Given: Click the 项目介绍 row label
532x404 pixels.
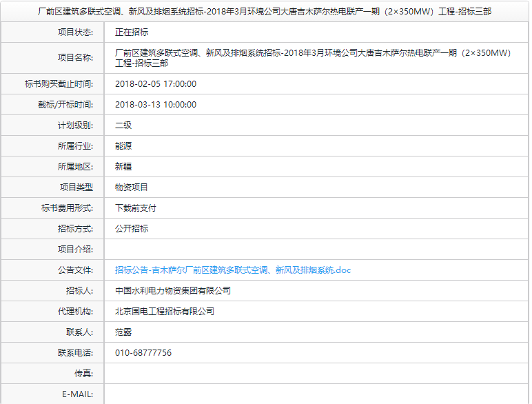Looking at the screenshot, I should pyautogui.click(x=75, y=250).
